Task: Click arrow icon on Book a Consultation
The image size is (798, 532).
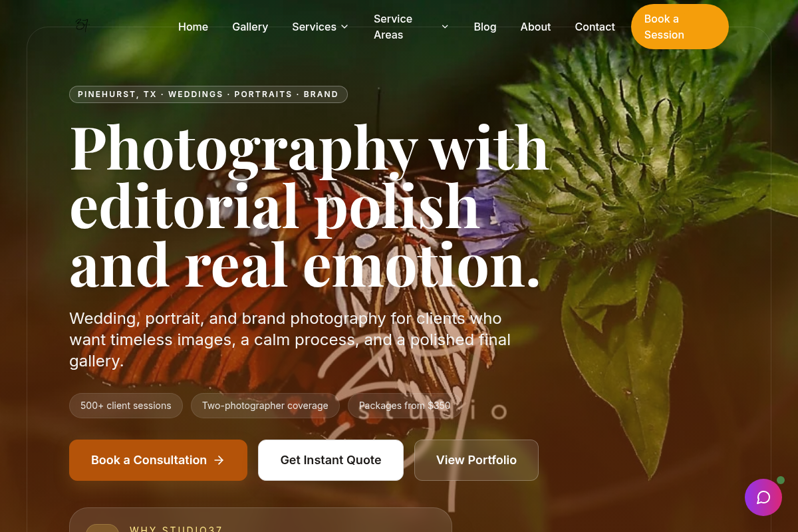Action: 219,460
